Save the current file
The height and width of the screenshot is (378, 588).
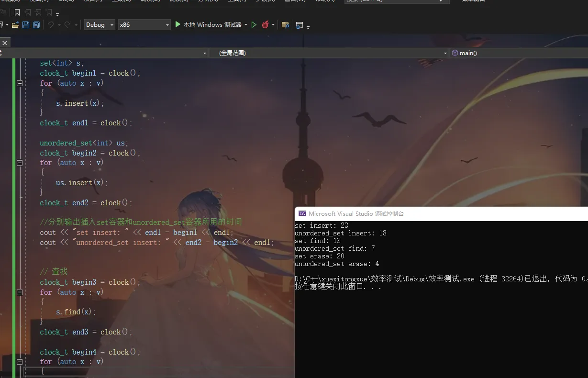[x=26, y=25]
